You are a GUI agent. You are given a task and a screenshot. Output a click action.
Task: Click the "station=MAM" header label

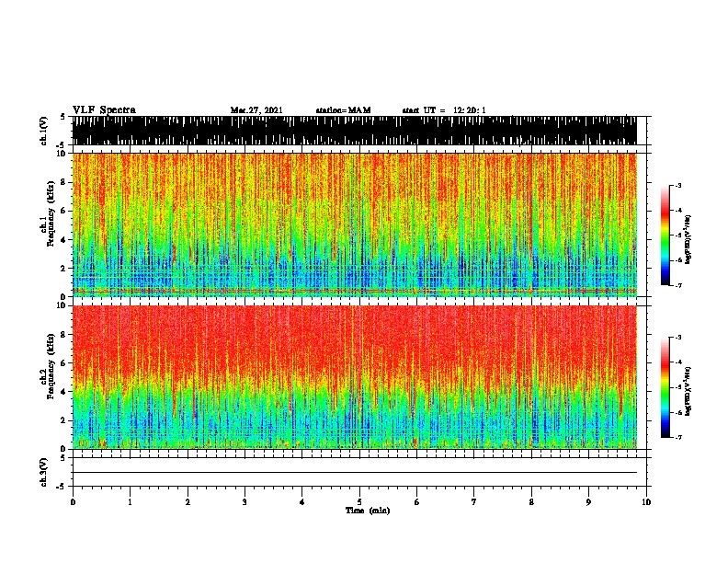click(343, 110)
